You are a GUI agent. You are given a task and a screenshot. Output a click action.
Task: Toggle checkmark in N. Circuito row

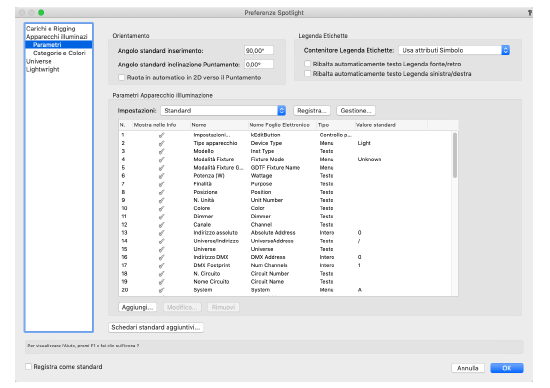[x=161, y=274]
